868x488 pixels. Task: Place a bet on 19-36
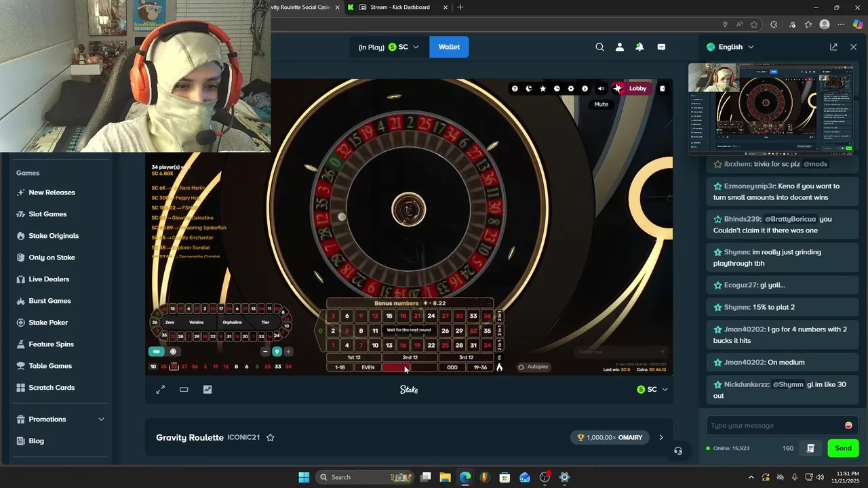[480, 367]
